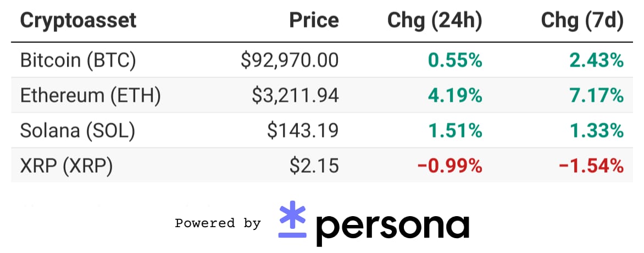Click the persona wordmark text

[x=392, y=226]
